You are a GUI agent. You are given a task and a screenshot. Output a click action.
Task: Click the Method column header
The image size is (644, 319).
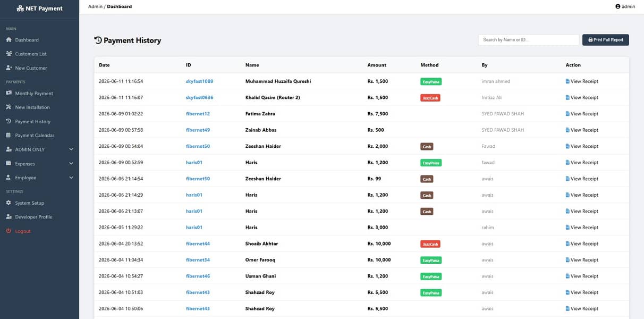(429, 65)
